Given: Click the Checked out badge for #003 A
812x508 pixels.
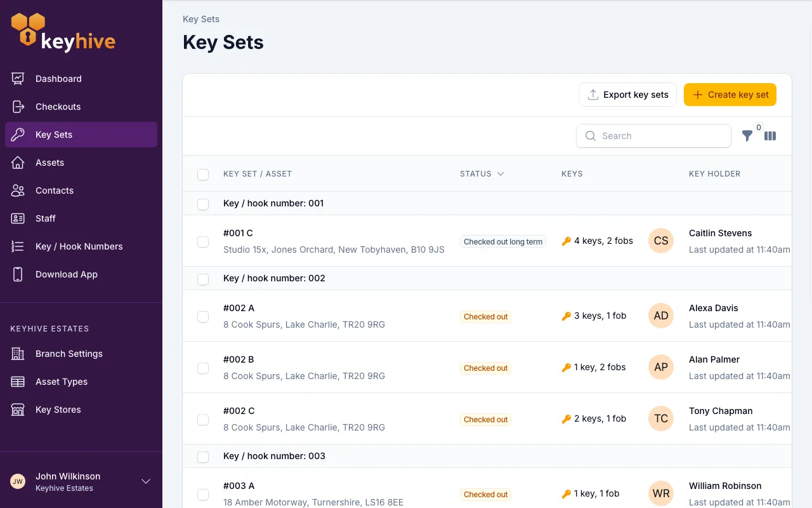Looking at the screenshot, I should pos(486,495).
